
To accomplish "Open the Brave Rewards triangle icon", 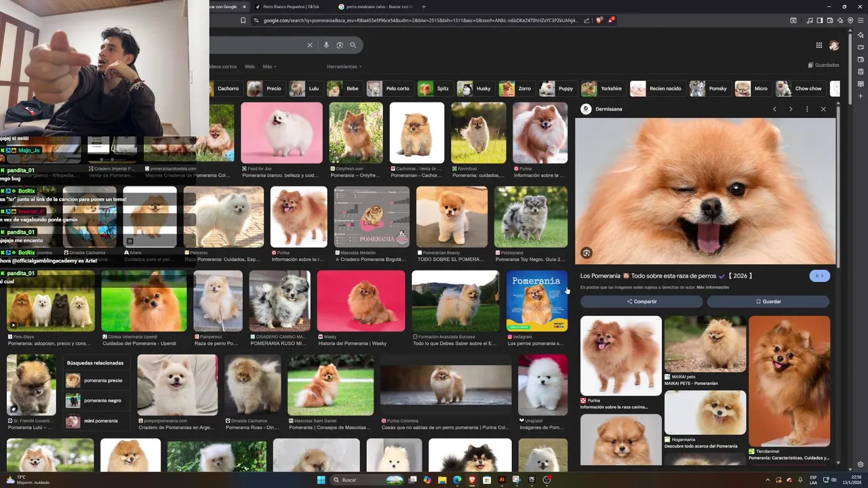I will (x=611, y=20).
